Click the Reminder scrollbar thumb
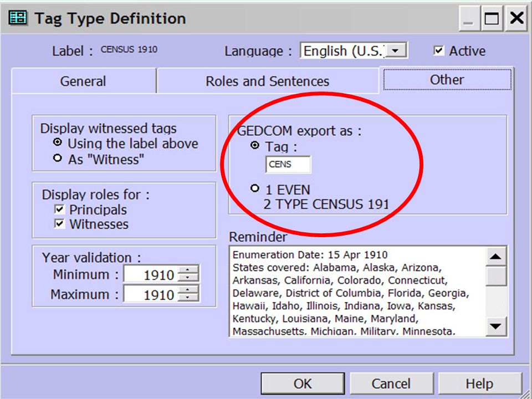Screen dimensions: 532x399 point(496,276)
